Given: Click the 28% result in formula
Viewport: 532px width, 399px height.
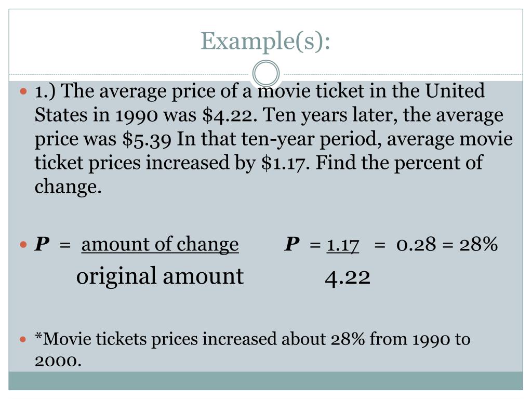Looking at the screenshot, I should (x=478, y=244).
